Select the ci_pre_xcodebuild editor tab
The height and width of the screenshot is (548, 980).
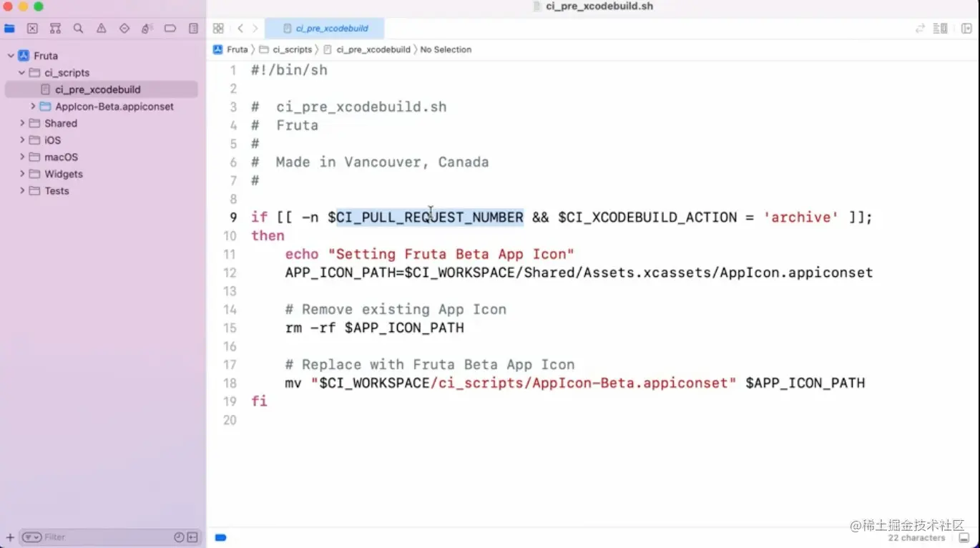click(x=325, y=29)
